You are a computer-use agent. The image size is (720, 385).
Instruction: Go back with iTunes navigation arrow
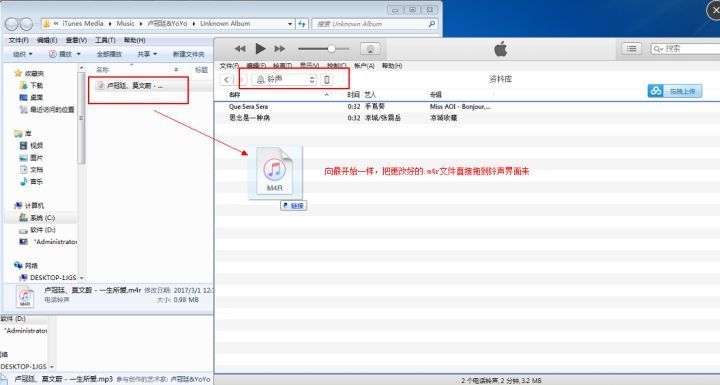(226, 79)
